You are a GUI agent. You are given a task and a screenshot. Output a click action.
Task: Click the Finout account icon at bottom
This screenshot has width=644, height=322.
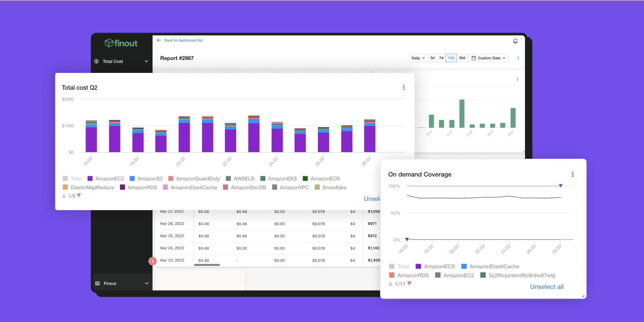[x=97, y=284]
